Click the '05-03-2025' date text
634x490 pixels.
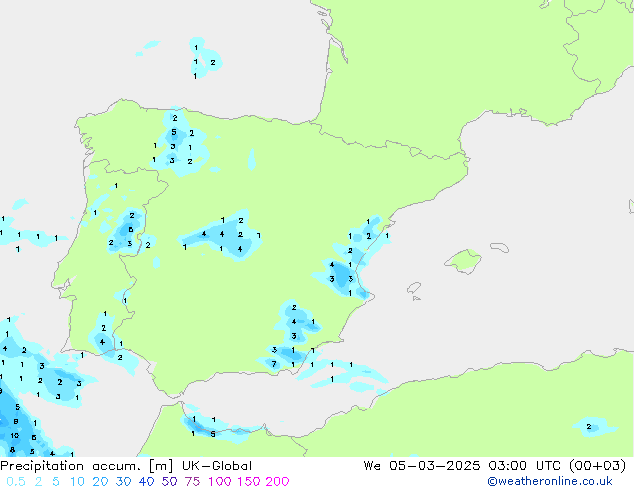click(x=435, y=466)
